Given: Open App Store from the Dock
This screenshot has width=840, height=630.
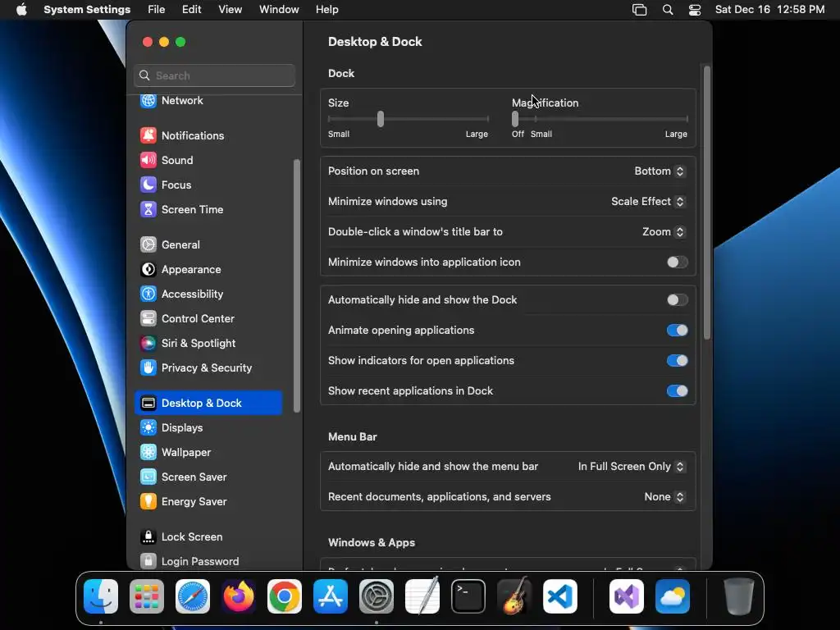Looking at the screenshot, I should 331,596.
